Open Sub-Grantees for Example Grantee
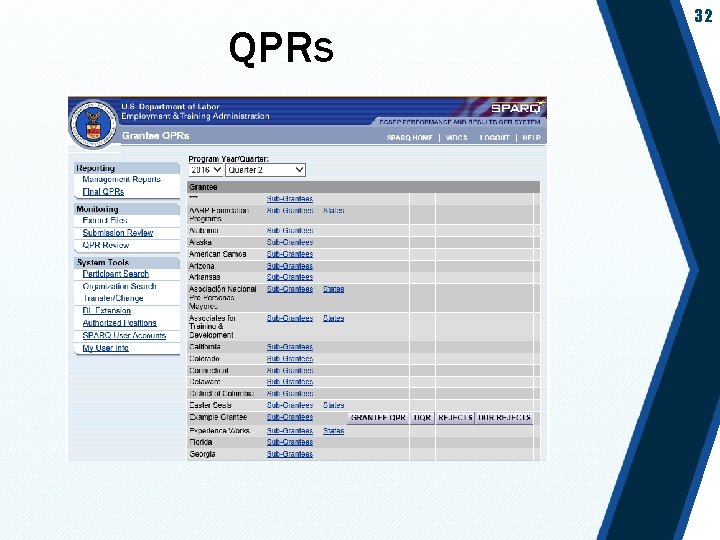 coord(290,417)
